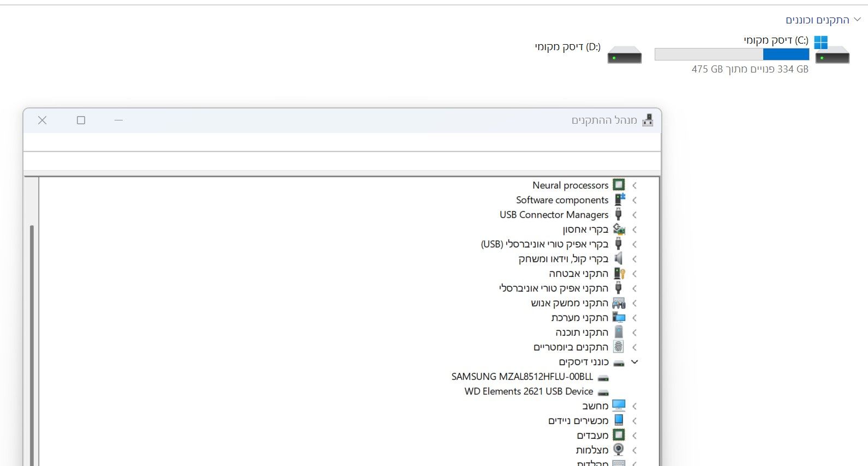Select the התקני תוכנה device icon
Screen dimensions: 868x466
tap(619, 332)
